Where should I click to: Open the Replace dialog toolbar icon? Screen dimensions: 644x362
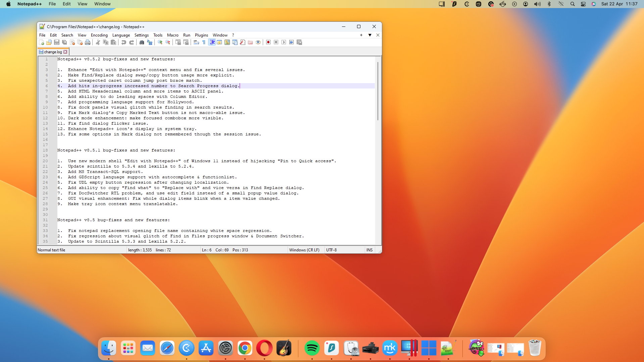pos(150,42)
